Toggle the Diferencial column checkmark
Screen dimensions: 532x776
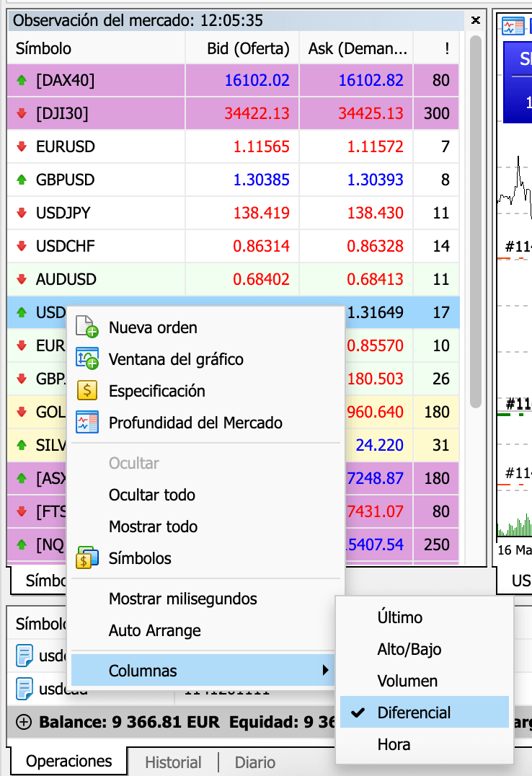pyautogui.click(x=358, y=712)
